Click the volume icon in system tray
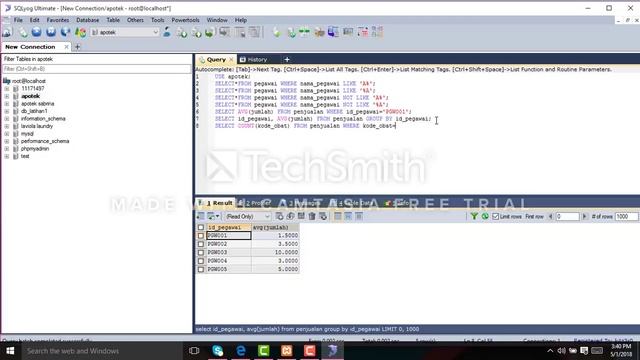This screenshot has height=360, width=640. point(562,351)
